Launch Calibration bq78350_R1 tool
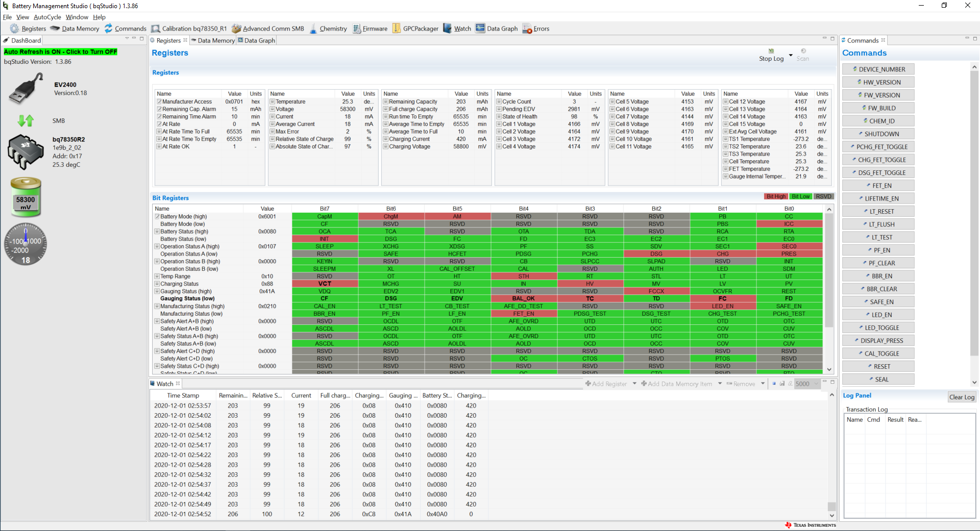Image resolution: width=980 pixels, height=531 pixels. coord(189,29)
